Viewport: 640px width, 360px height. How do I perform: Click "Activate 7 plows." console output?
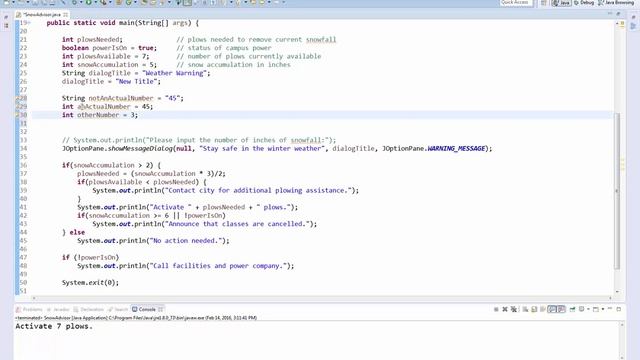pyautogui.click(x=54, y=327)
